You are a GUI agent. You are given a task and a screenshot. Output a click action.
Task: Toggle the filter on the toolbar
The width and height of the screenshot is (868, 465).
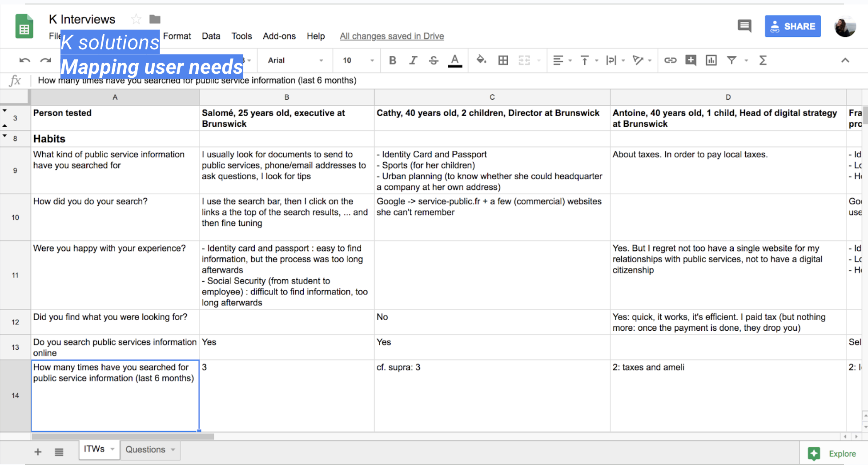[731, 60]
